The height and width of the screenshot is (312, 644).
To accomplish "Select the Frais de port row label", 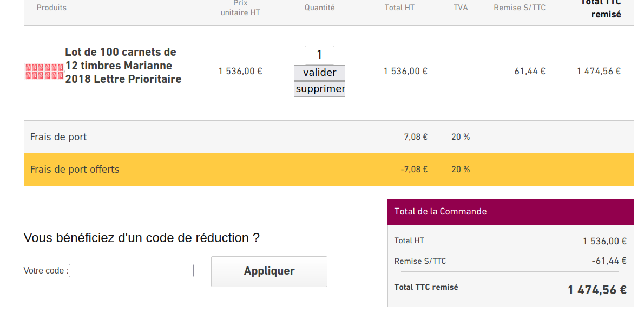I will 58,137.
